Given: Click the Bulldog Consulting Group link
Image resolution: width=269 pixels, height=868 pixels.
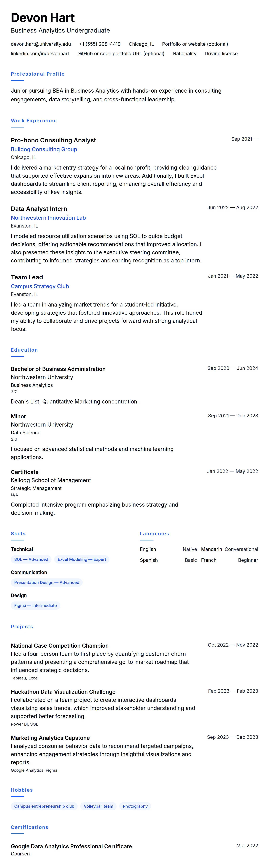Looking at the screenshot, I should click(44, 149).
